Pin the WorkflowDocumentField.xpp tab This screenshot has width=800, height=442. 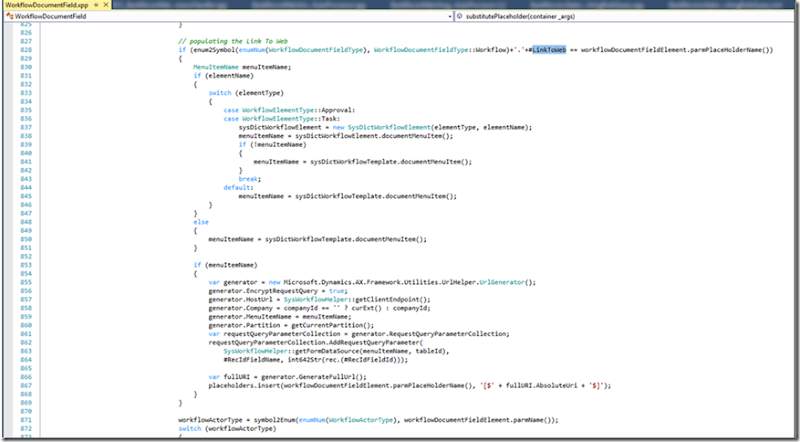pyautogui.click(x=96, y=5)
